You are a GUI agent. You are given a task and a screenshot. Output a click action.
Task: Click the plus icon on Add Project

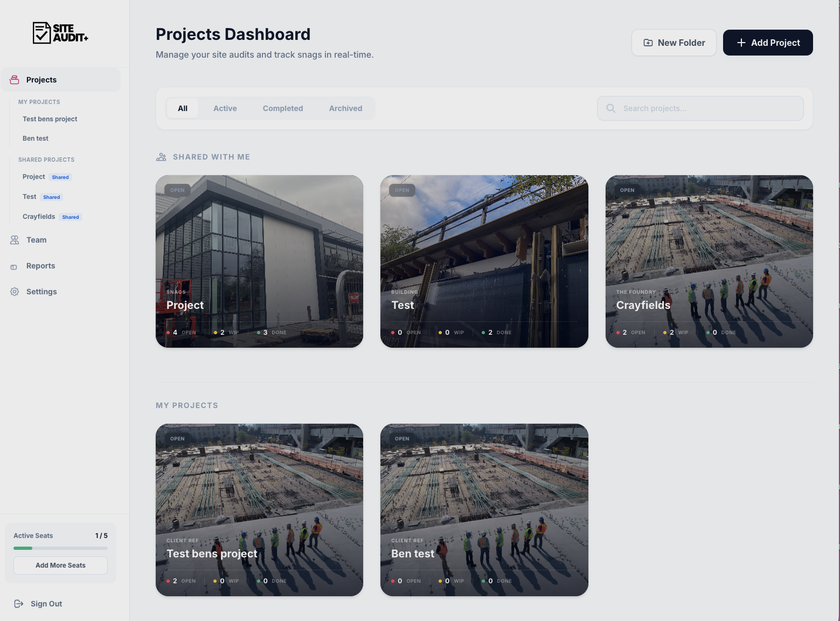click(x=741, y=42)
